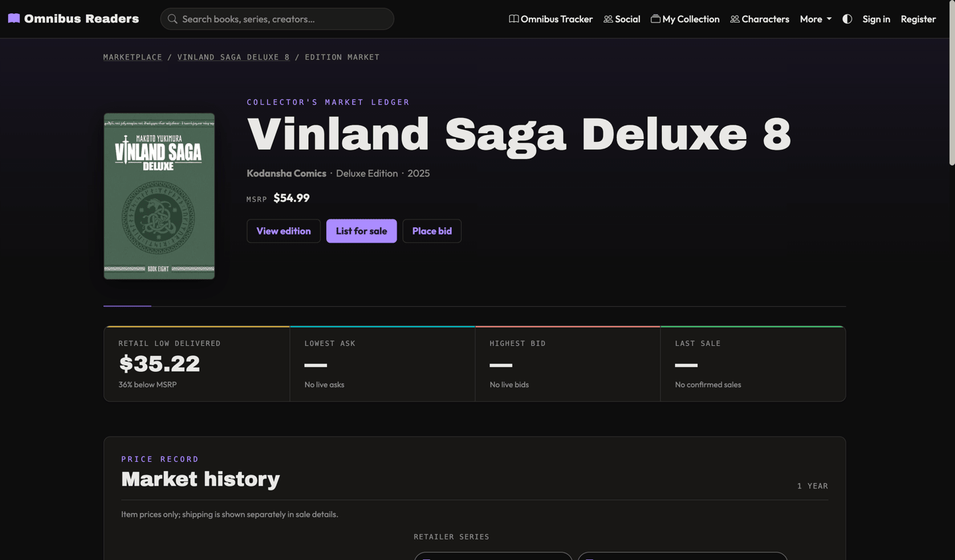Click the '36% below MSRP' text

pyautogui.click(x=147, y=384)
